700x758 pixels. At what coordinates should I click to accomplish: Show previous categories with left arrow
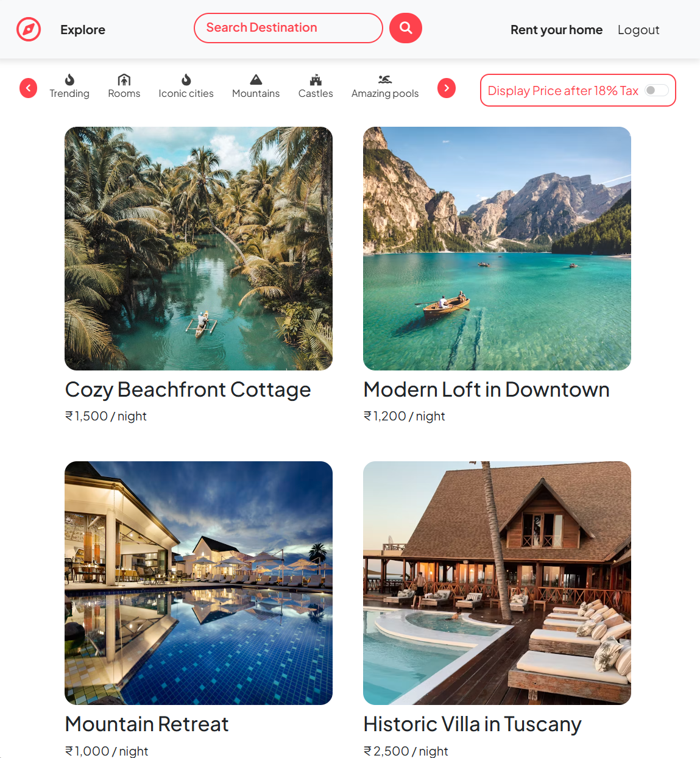[x=28, y=88]
